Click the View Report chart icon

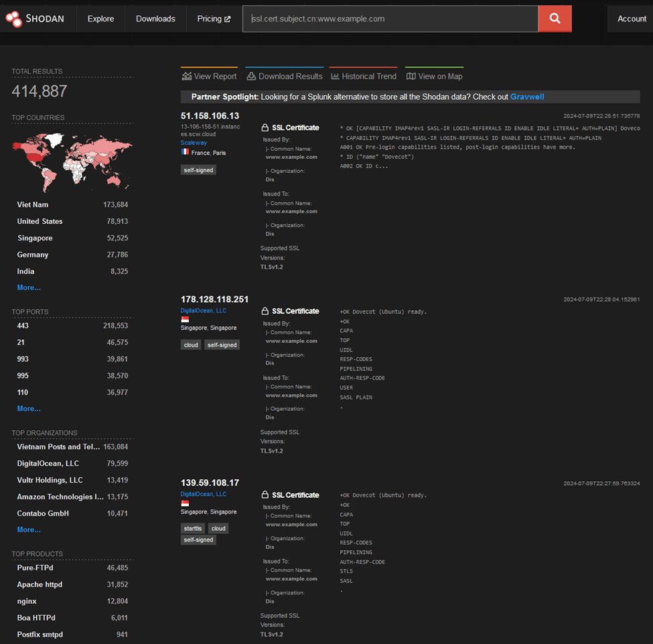pos(187,76)
